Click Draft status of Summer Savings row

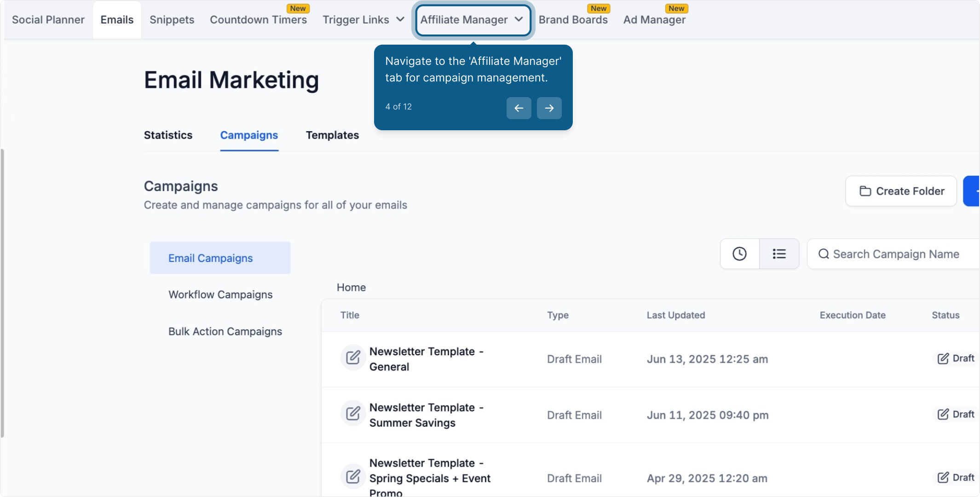pos(956,415)
